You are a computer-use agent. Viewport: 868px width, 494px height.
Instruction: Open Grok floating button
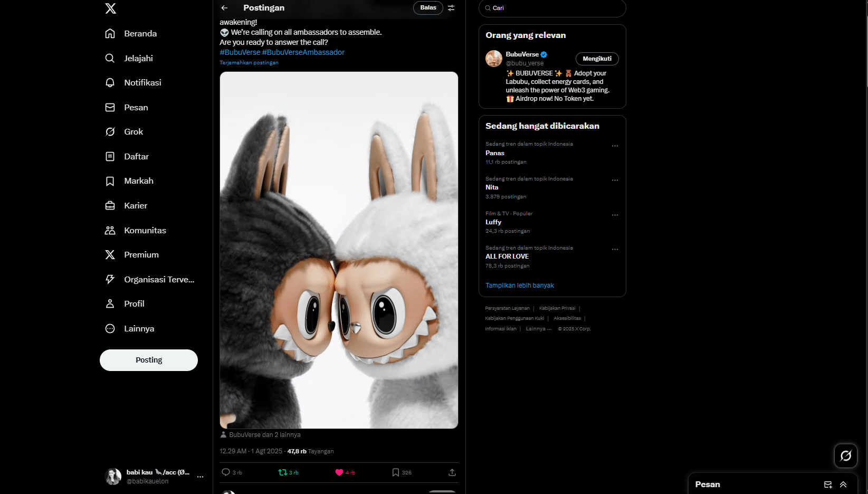[x=845, y=455]
